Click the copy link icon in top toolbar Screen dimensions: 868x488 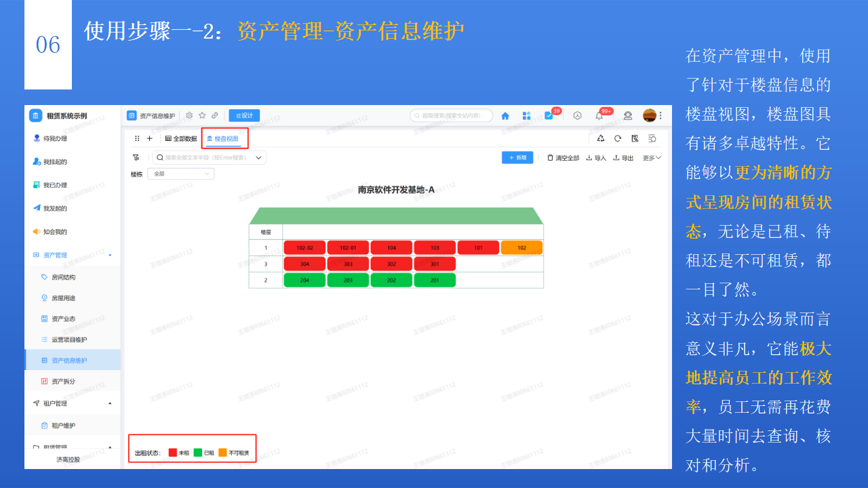coord(214,115)
